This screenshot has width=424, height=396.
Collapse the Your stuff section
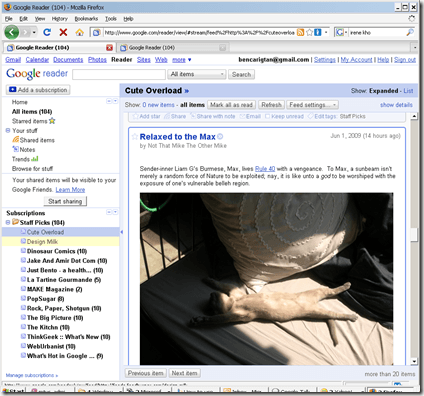tap(8, 131)
